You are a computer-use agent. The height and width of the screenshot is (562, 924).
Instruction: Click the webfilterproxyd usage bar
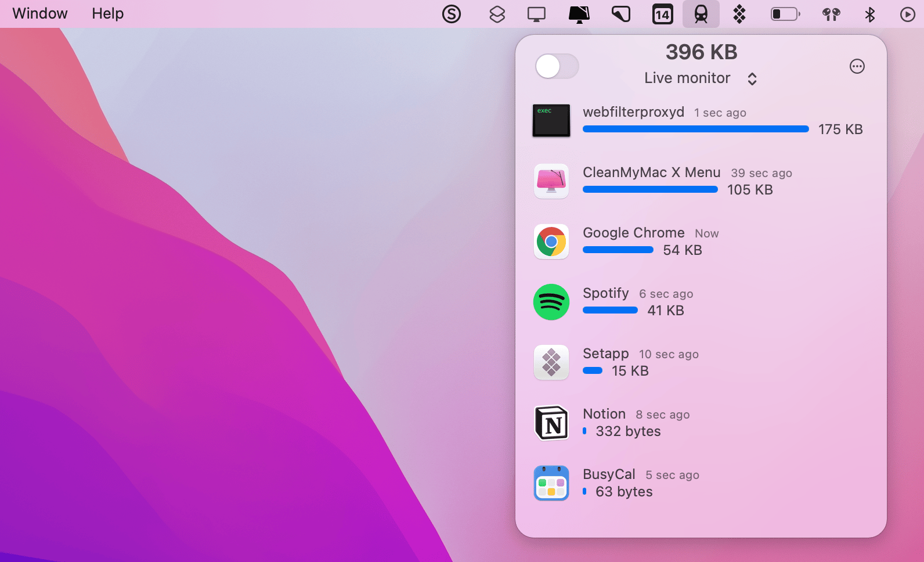(x=696, y=129)
